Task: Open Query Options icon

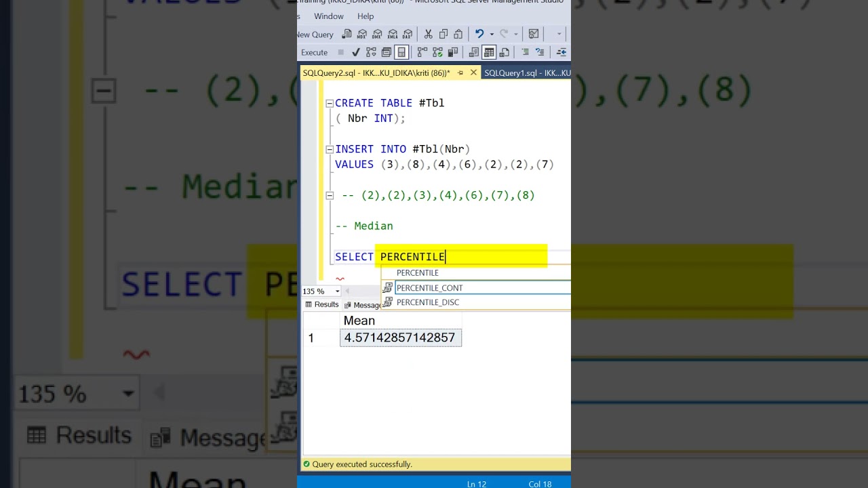Action: pyautogui.click(x=386, y=52)
